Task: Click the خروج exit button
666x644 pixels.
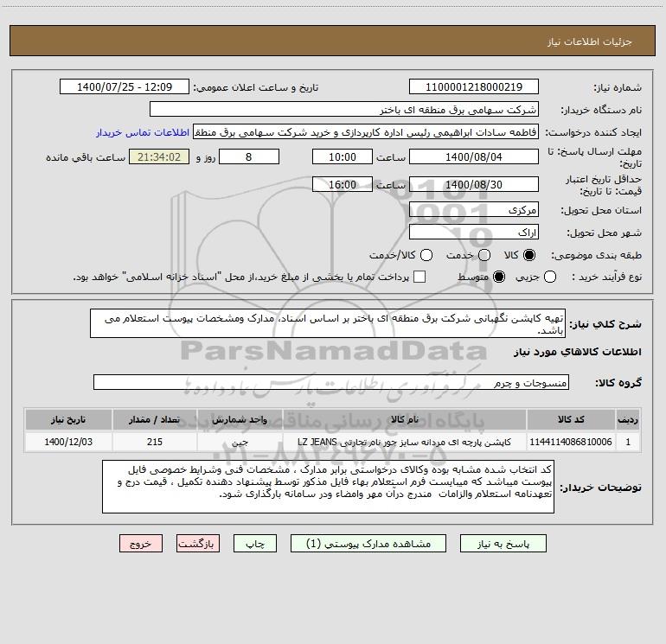Action: pos(141,544)
